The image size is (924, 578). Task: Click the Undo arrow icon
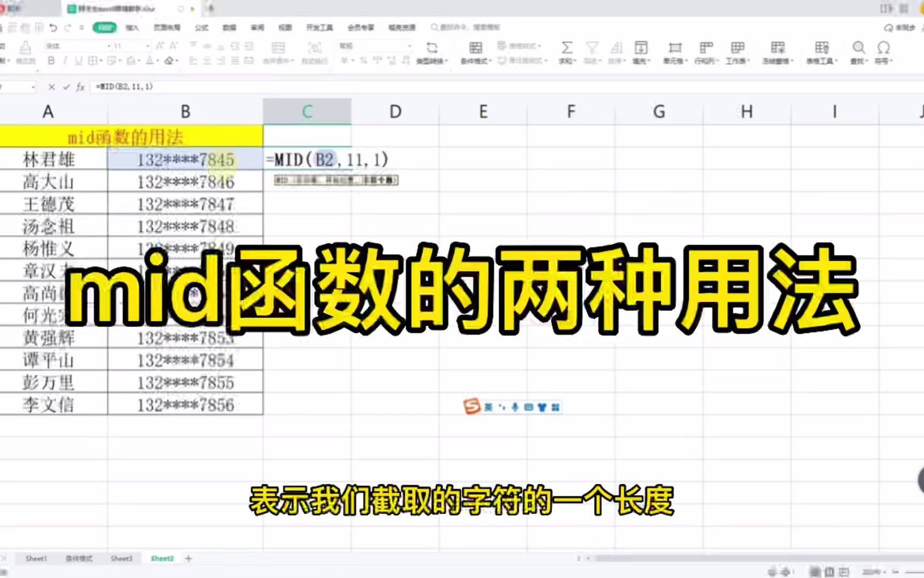click(53, 27)
